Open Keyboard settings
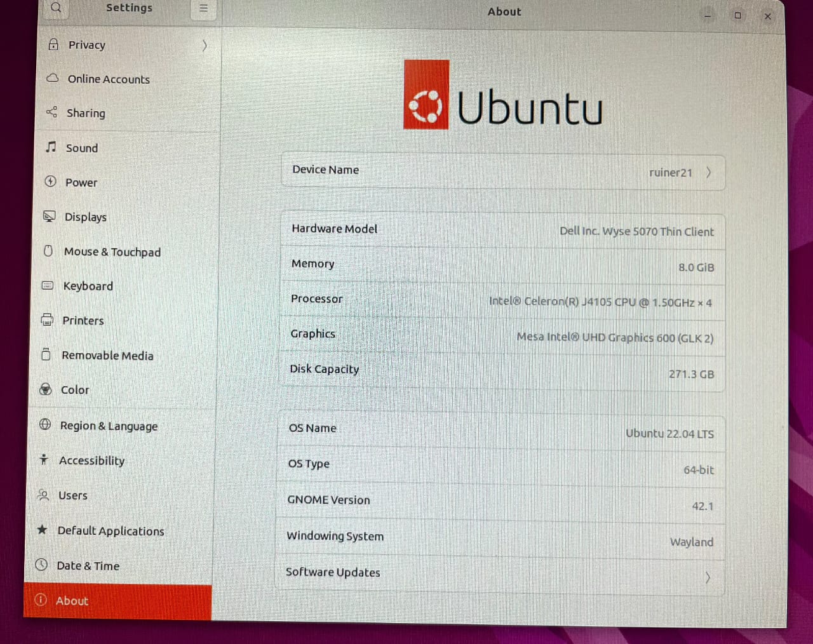 tap(124, 286)
